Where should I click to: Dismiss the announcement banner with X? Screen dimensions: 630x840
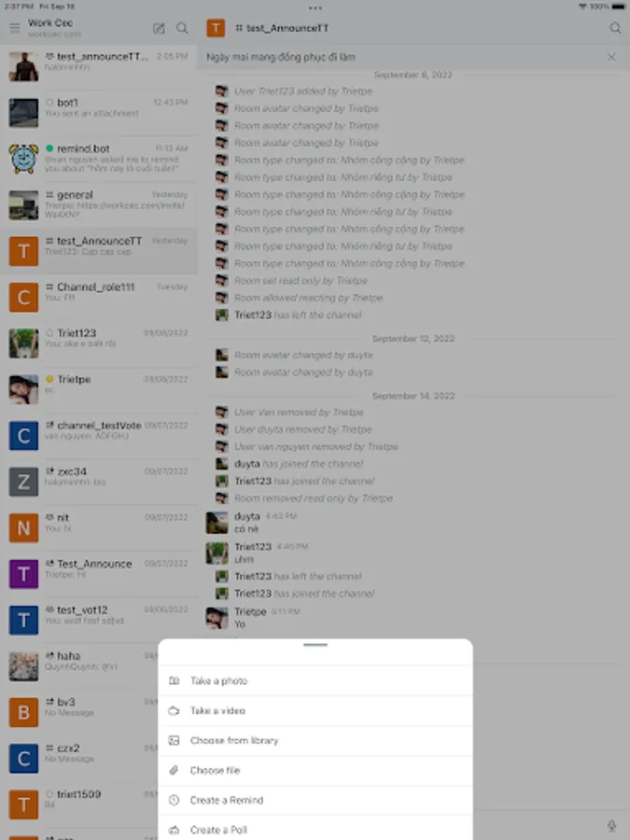click(611, 57)
